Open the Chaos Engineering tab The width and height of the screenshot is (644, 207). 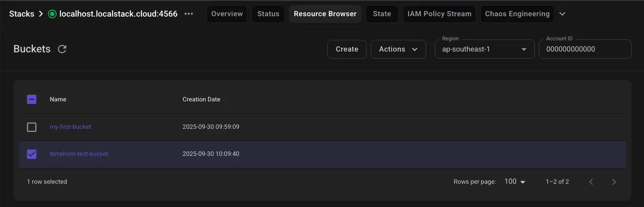click(517, 14)
